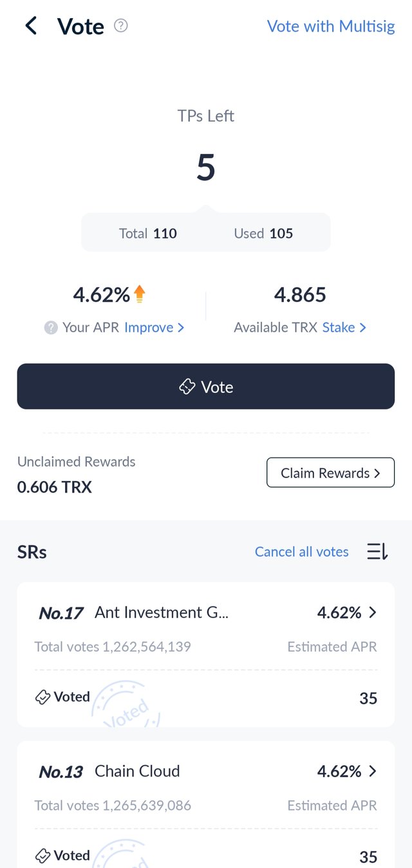Image resolution: width=412 pixels, height=868 pixels.
Task: Open the SR sort order icon
Action: (377, 552)
